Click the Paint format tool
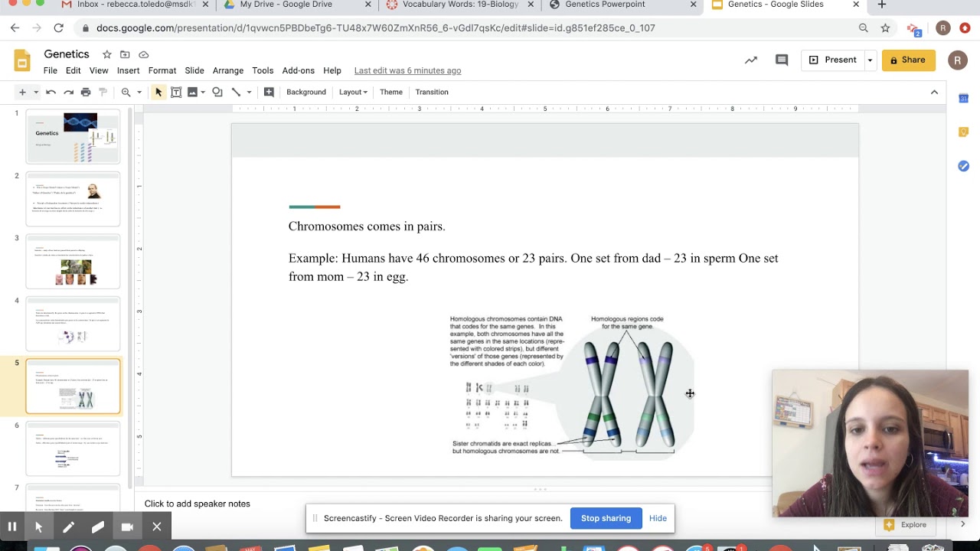 coord(103,92)
